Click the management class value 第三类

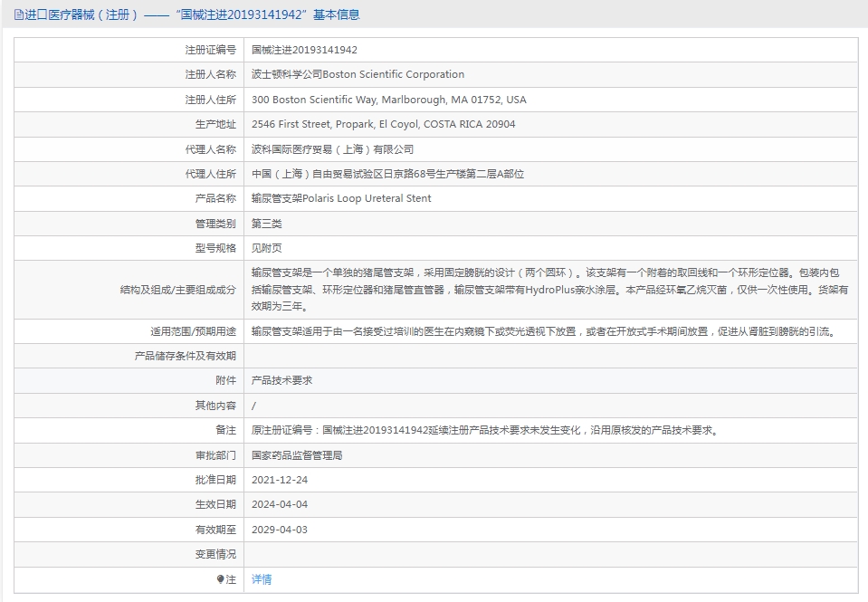click(267, 224)
